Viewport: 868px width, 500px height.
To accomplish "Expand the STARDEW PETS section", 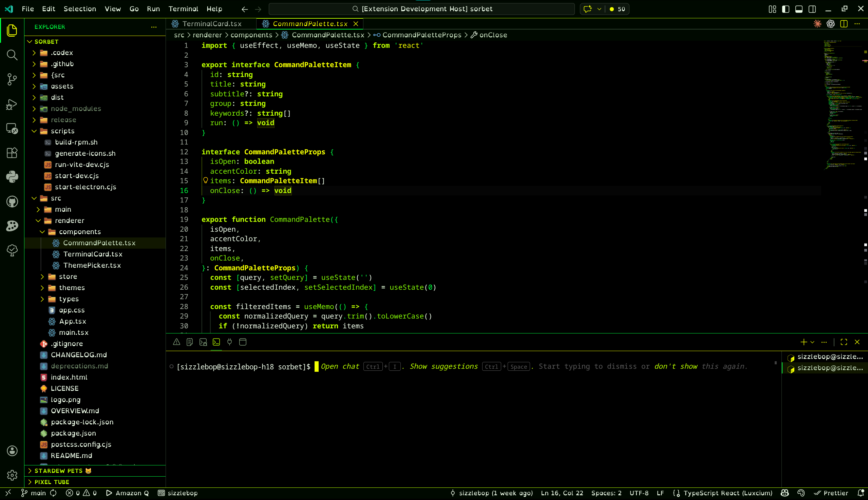I will coord(58,471).
